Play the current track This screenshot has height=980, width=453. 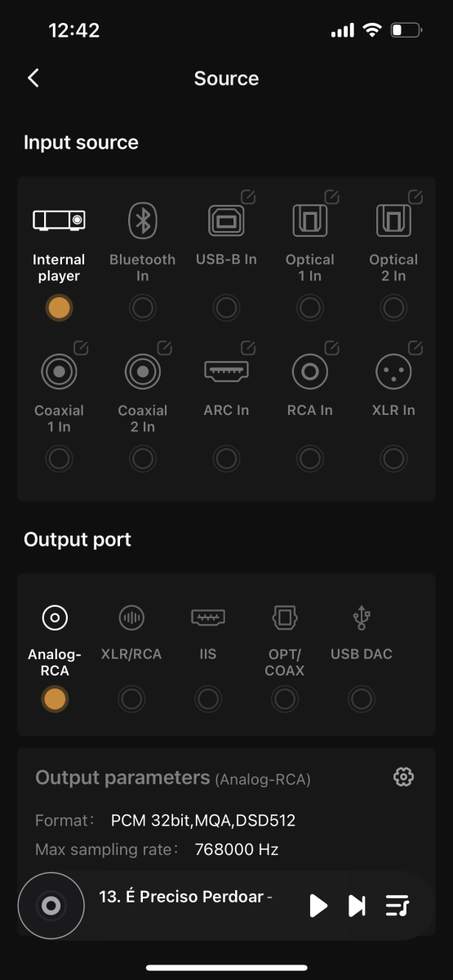(318, 905)
